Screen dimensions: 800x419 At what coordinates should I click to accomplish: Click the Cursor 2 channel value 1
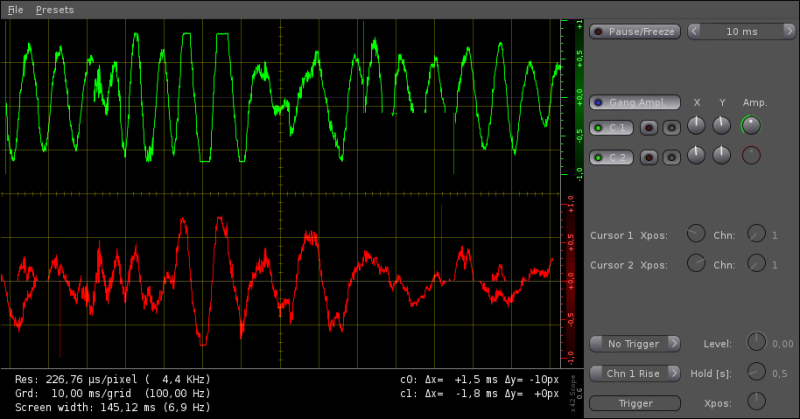pos(774,265)
